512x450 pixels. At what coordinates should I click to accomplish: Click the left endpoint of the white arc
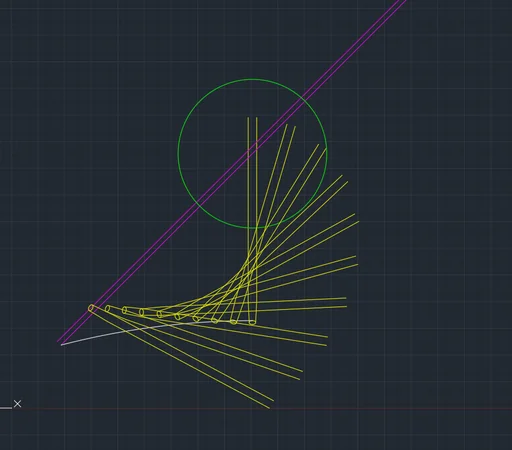click(x=62, y=345)
